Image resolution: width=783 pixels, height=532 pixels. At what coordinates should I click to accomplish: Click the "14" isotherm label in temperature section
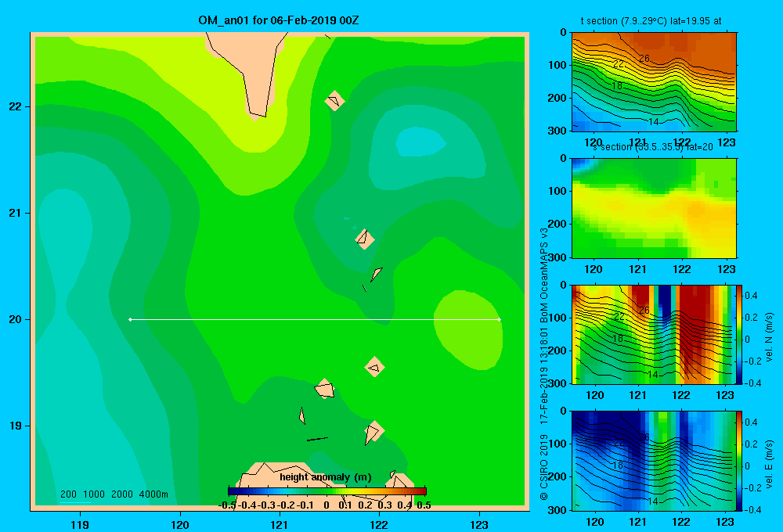(x=654, y=122)
